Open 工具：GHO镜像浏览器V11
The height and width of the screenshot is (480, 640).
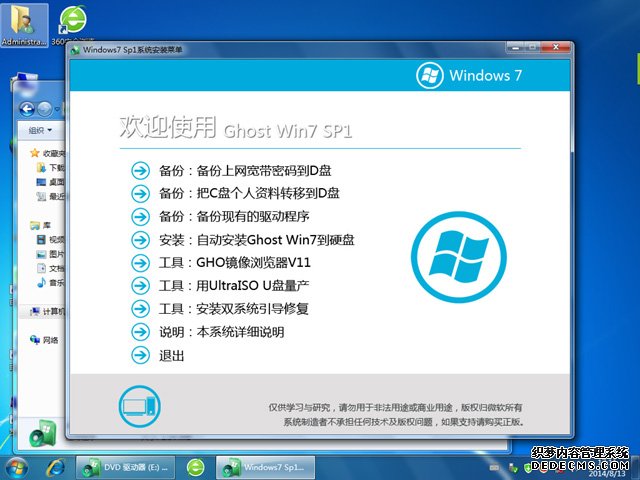(x=235, y=263)
